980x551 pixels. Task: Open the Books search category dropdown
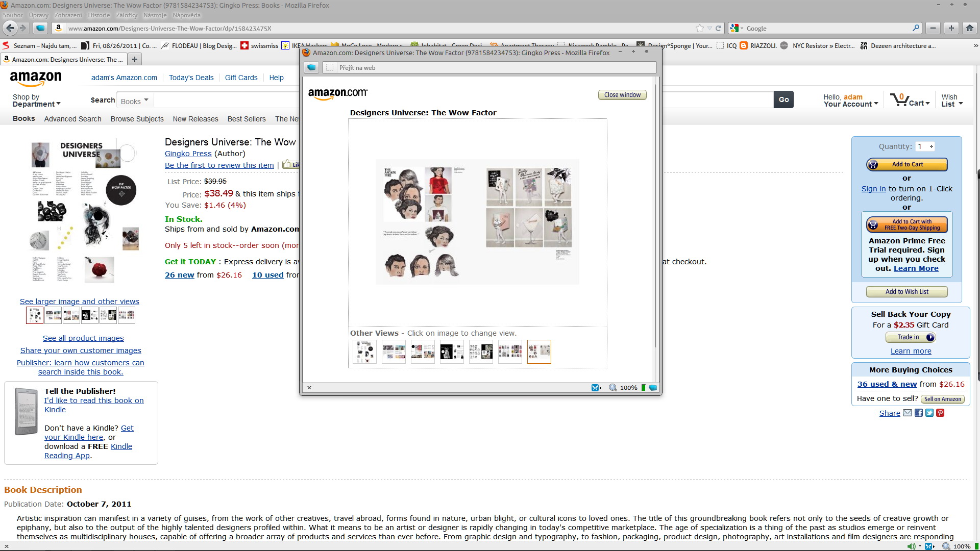coord(135,101)
